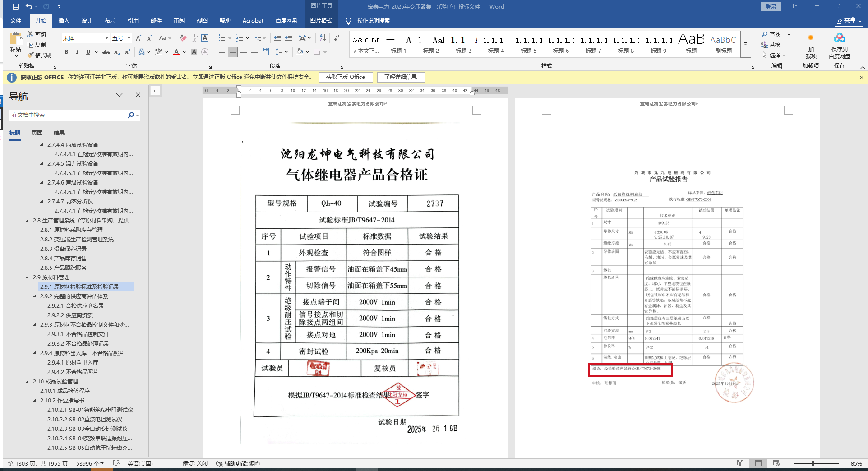Open the paragraph dialog launcher
Viewport: 868px width, 471px height.
coord(342,66)
